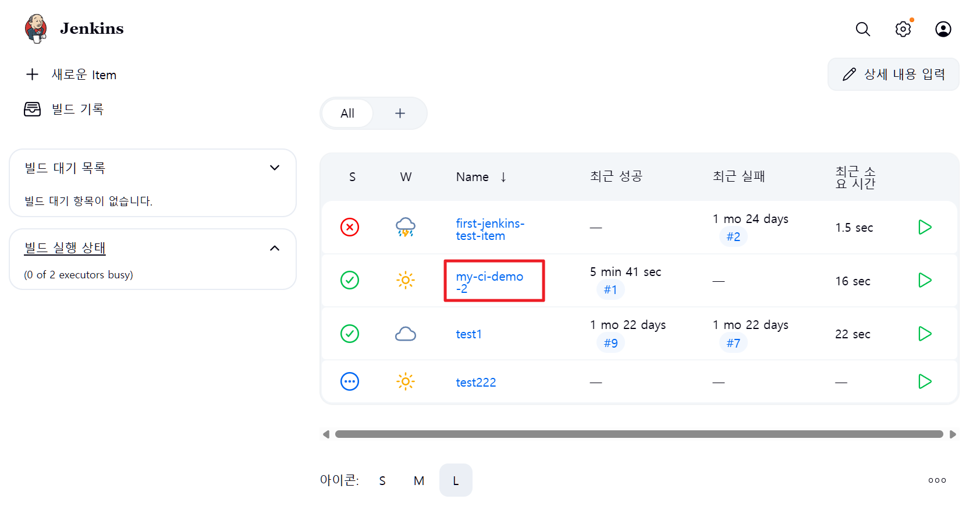Click the Jenkins logo icon
The width and height of the screenshot is (980, 506).
click(x=35, y=29)
